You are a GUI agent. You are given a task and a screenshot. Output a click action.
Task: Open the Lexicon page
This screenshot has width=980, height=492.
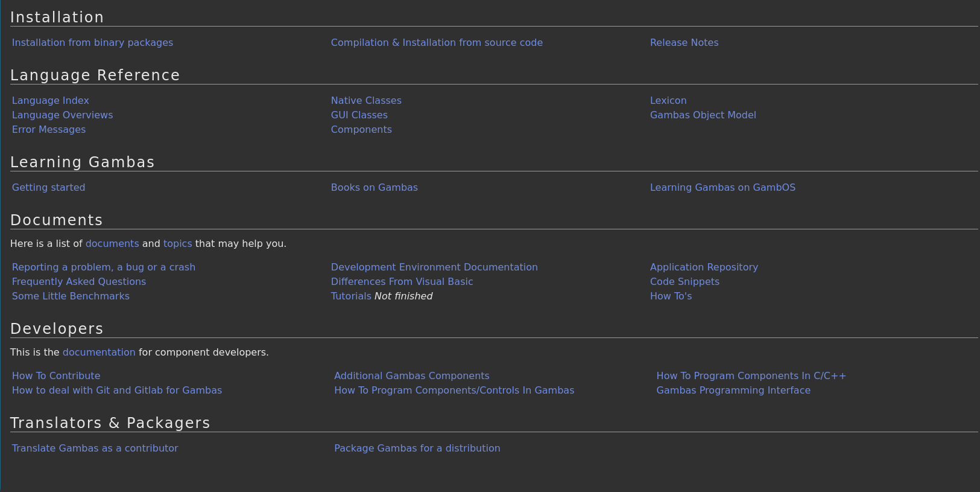(668, 101)
